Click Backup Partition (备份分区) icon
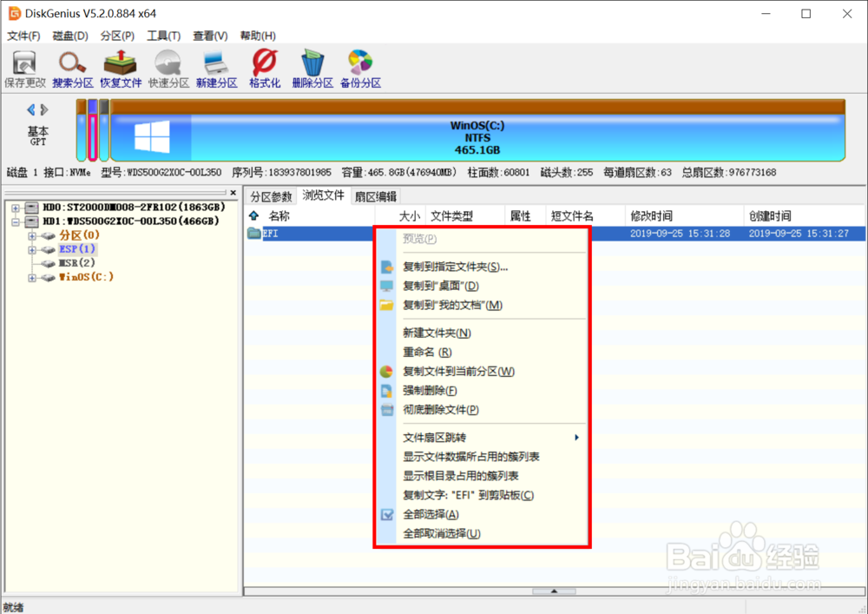 [360, 69]
